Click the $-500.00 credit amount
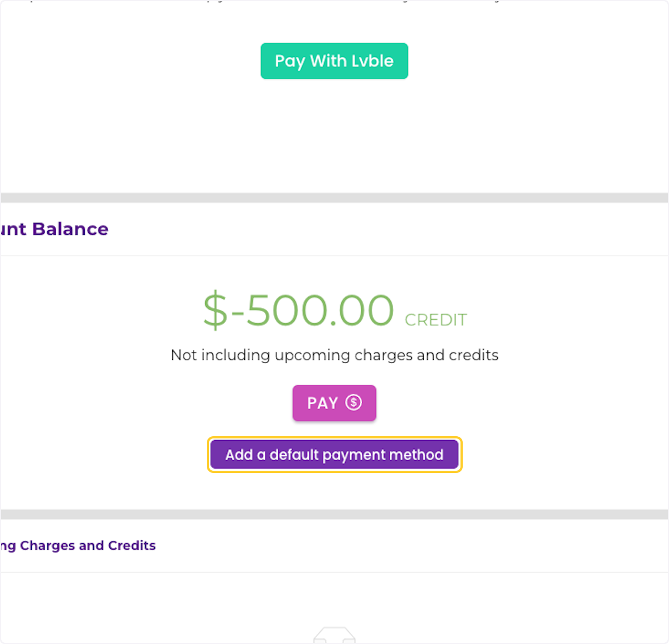Image resolution: width=669 pixels, height=644 pixels. [x=298, y=310]
